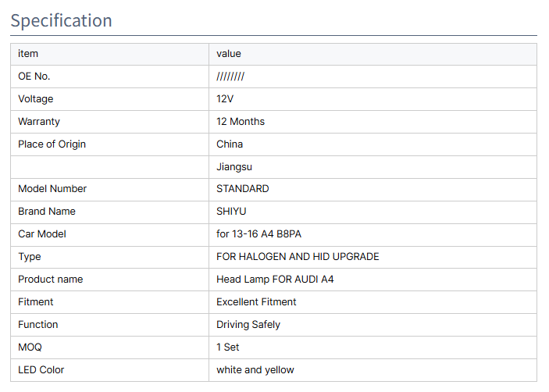The height and width of the screenshot is (392, 549).
Task: Click the Car Model label cell
Action: pyautogui.click(x=42, y=234)
